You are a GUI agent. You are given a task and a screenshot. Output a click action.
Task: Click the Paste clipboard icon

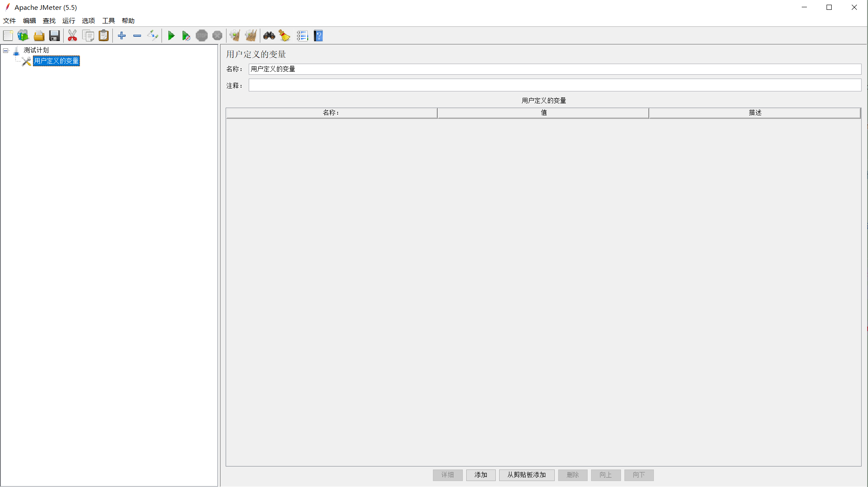[x=104, y=36]
